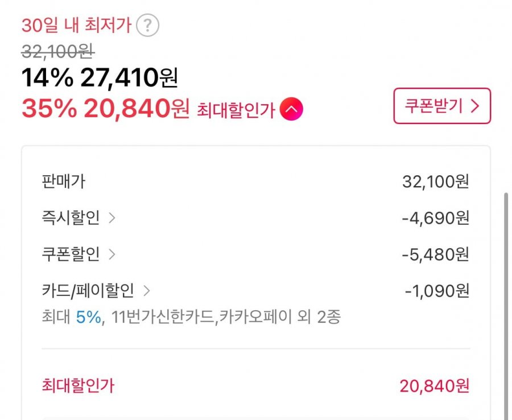Screen dimensions: 512x420
Task: Select the 쿠폰할인 label
Action: click(71, 254)
